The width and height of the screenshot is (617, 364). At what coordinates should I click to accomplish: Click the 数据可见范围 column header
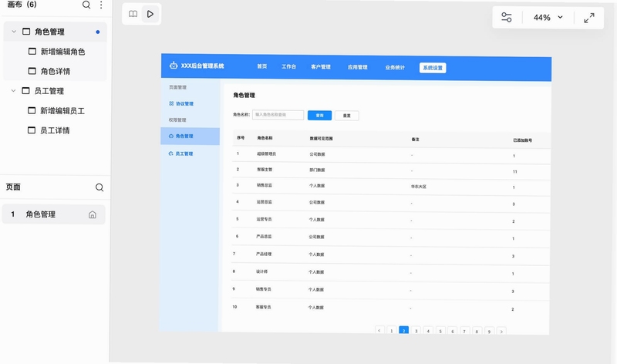[x=321, y=139]
